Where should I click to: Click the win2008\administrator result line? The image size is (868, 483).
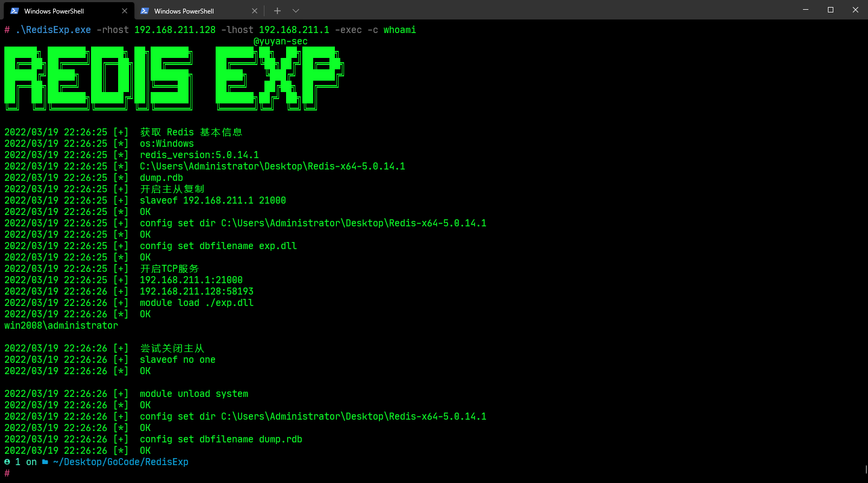point(61,325)
